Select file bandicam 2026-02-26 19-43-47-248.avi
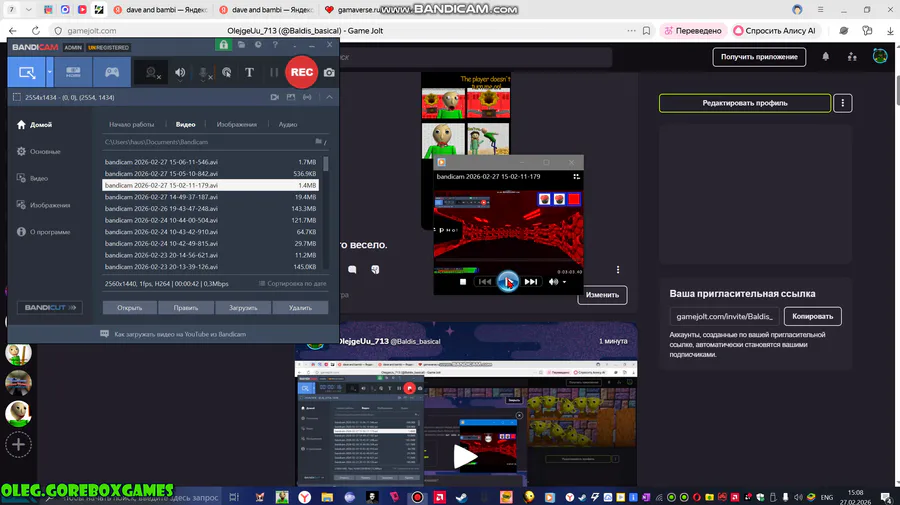 tap(210, 208)
